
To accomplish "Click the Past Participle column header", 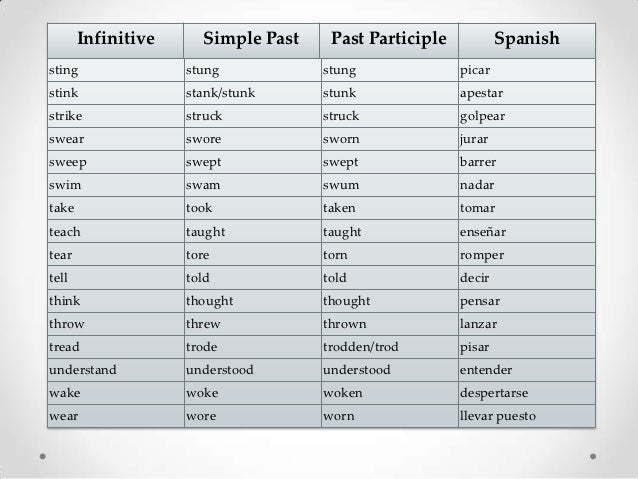I will (x=389, y=41).
